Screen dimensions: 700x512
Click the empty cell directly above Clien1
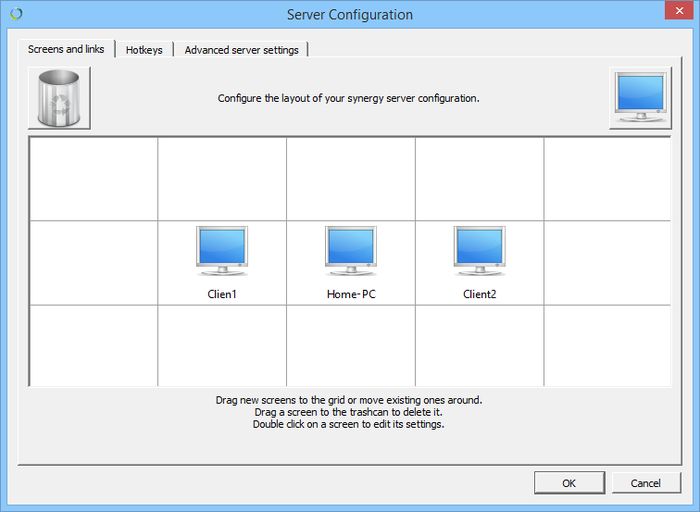222,179
